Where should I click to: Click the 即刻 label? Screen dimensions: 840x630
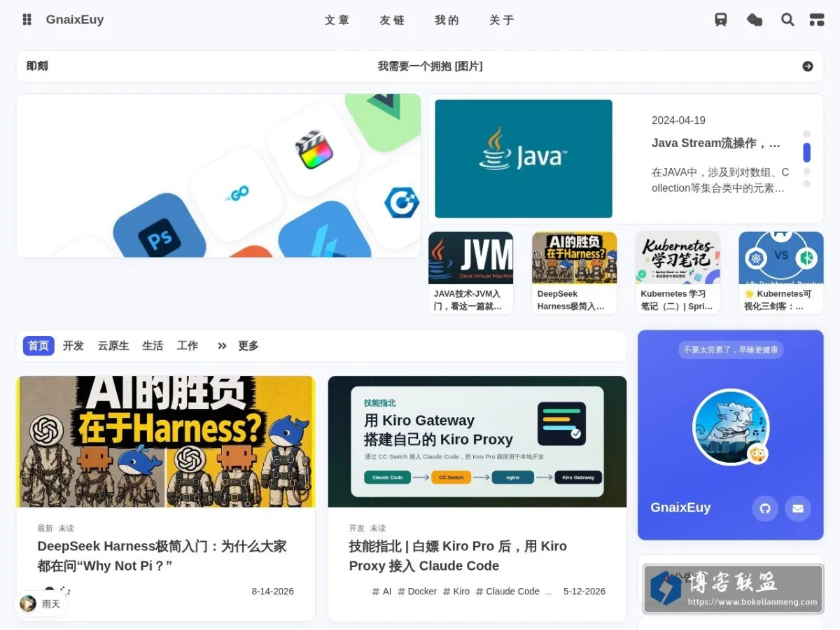pyautogui.click(x=37, y=66)
